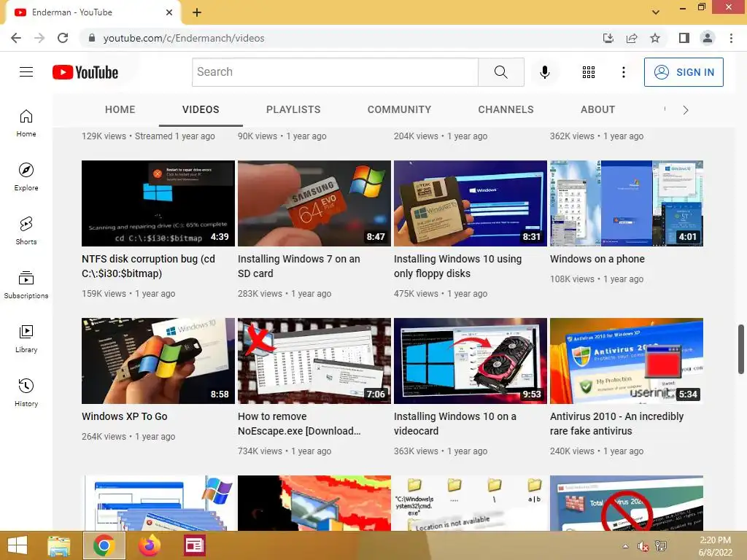747x560 pixels.
Task: Open Chrome tab search dropdown
Action: coord(656,12)
